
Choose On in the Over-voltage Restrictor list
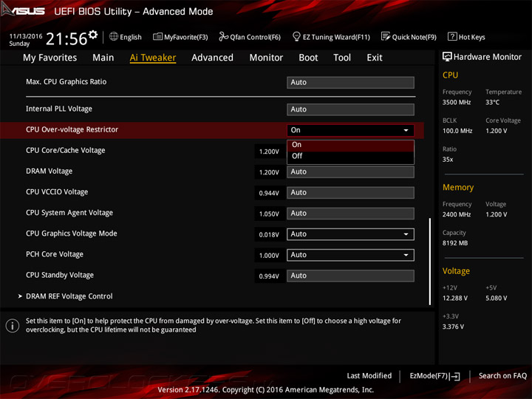coord(350,145)
